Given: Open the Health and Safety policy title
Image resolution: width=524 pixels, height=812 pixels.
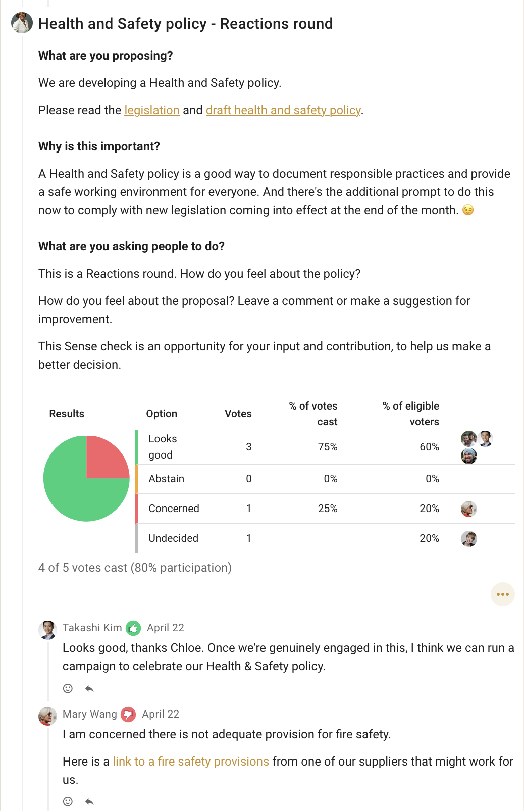Looking at the screenshot, I should click(x=185, y=24).
